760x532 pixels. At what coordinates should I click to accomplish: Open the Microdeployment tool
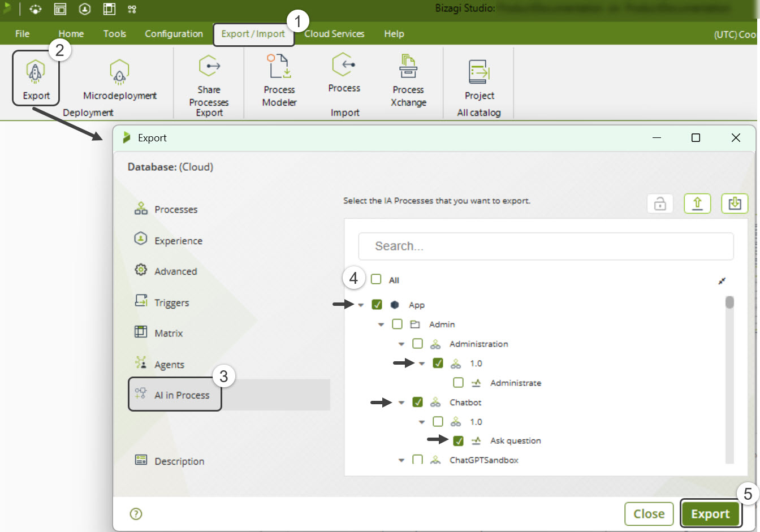tap(119, 72)
